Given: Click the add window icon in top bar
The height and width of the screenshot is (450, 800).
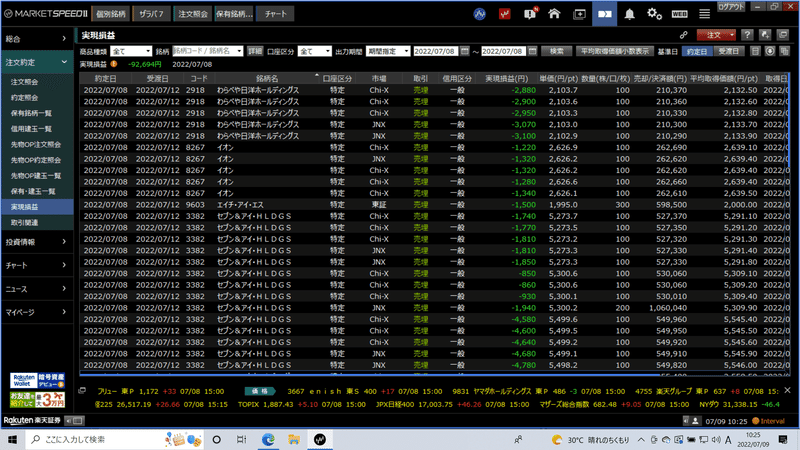Looking at the screenshot, I should pyautogui.click(x=579, y=14).
